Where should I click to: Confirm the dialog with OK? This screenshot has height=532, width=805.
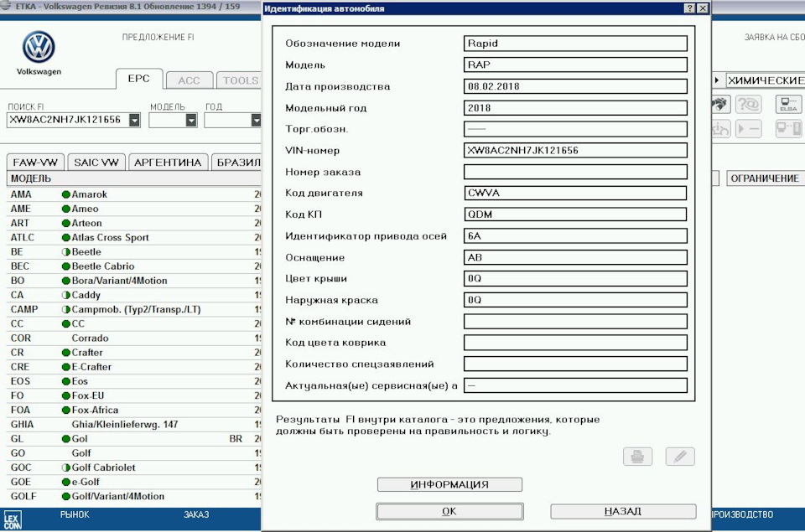(449, 511)
